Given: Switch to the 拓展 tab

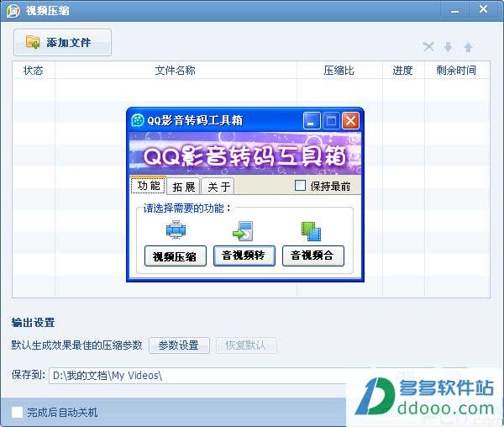Looking at the screenshot, I should (x=183, y=187).
